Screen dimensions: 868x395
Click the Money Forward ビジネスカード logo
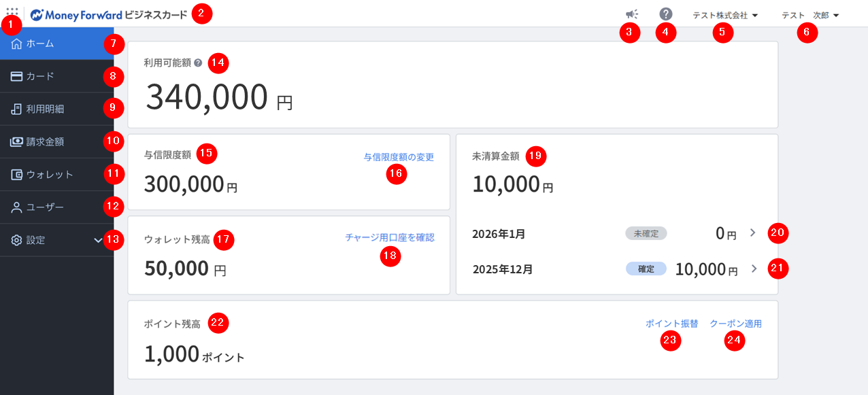(109, 14)
